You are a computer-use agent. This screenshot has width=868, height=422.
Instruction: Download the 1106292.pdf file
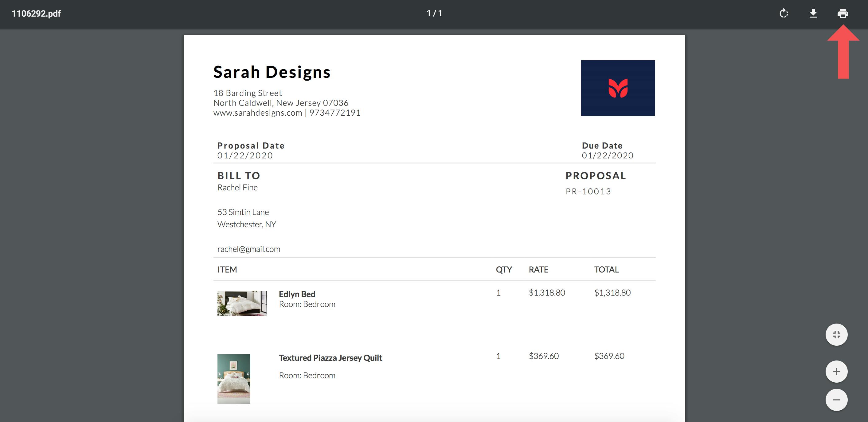pos(813,14)
